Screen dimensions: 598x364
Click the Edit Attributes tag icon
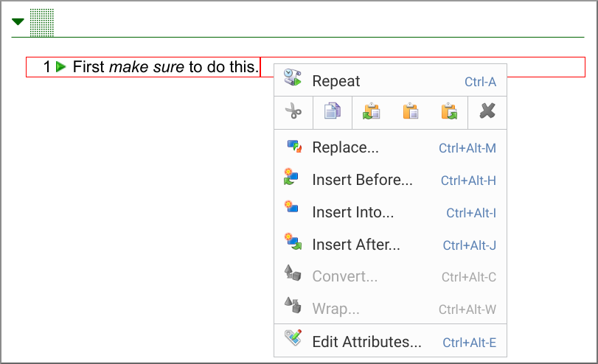click(293, 337)
